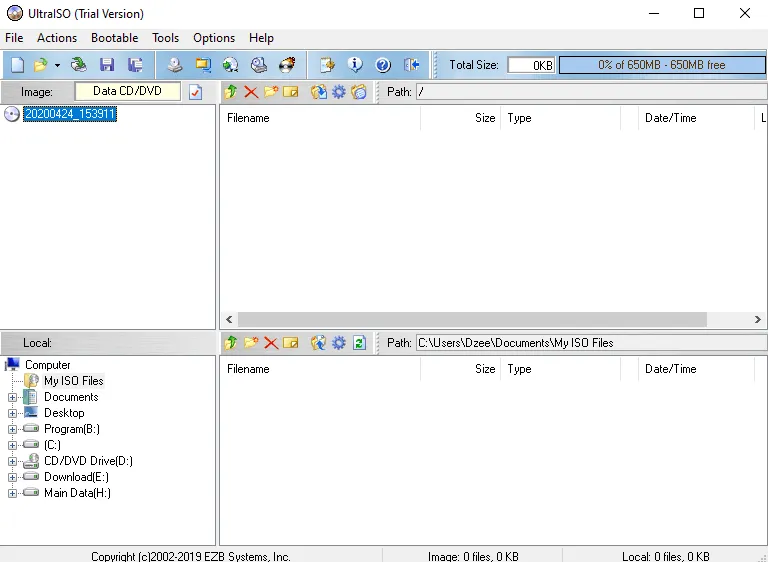
Task: Expand the Program(B:) drive node
Action: coord(12,430)
